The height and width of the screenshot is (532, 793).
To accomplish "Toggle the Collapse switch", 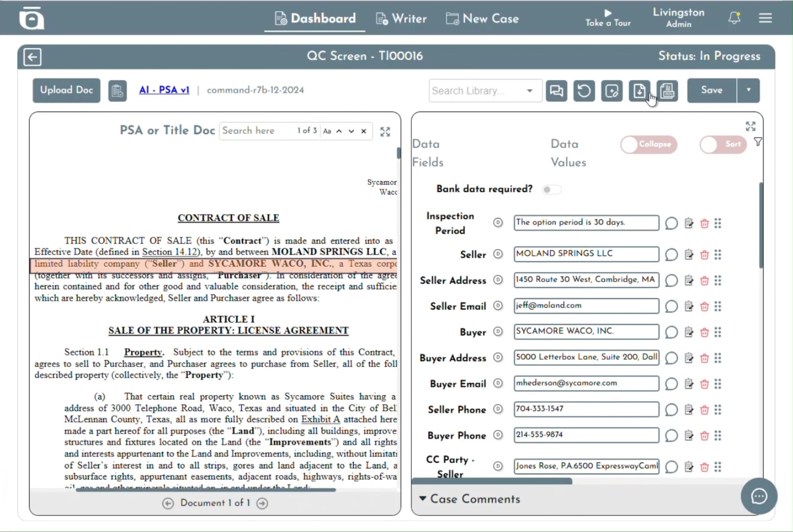I will pyautogui.click(x=649, y=145).
